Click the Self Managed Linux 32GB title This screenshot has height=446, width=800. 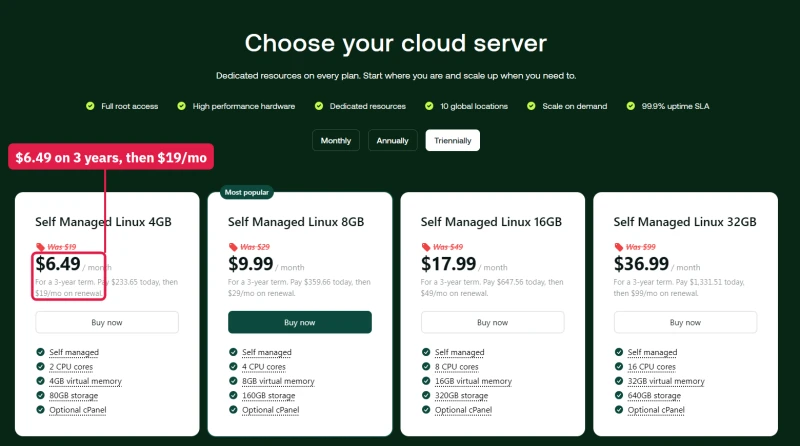(x=685, y=222)
